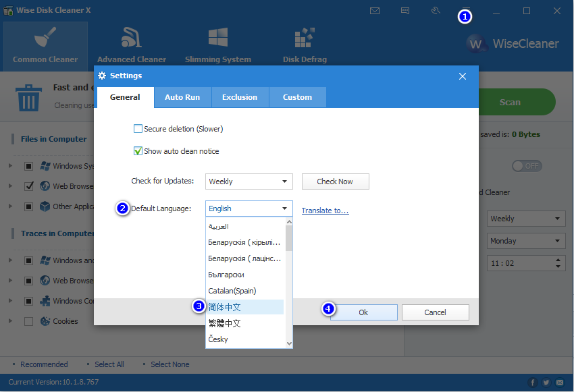Click the Select All link
Viewport: 574px width, 392px height.
pos(109,364)
